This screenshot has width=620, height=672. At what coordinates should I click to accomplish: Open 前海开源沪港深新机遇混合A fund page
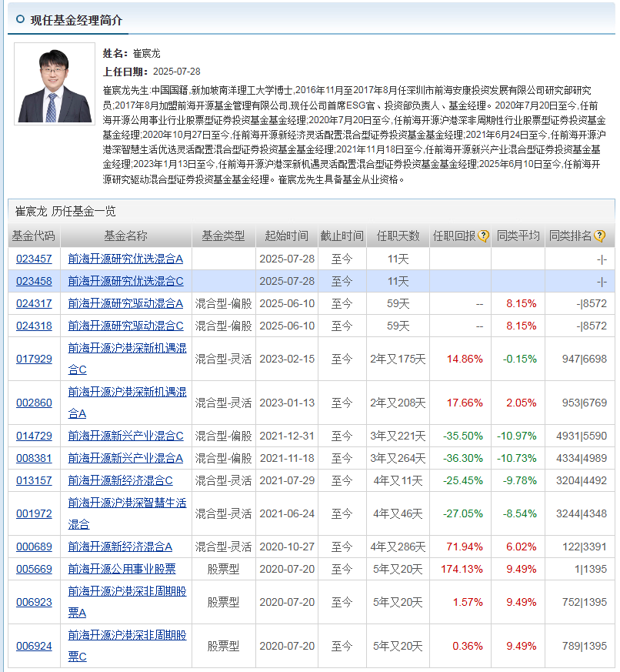(x=127, y=403)
